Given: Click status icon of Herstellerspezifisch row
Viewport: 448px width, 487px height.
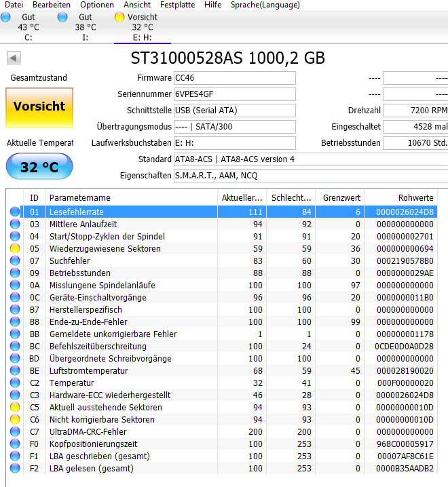Looking at the screenshot, I should click(x=15, y=310).
